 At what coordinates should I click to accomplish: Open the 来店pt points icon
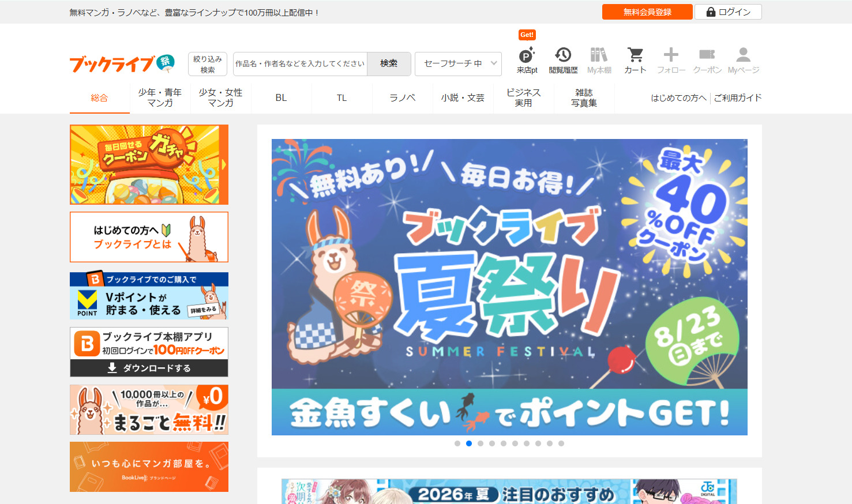click(527, 61)
